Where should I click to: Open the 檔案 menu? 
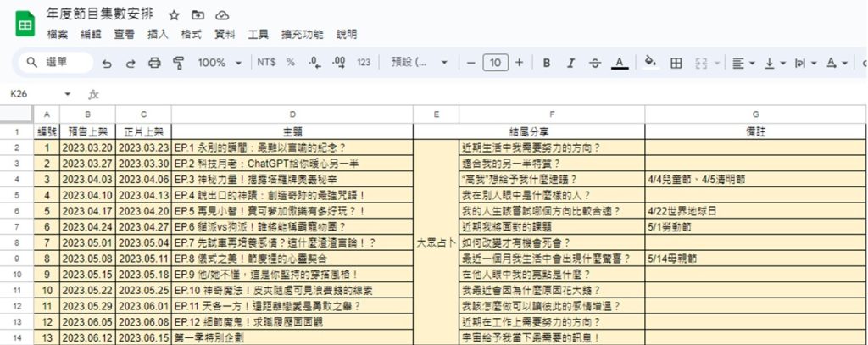58,35
